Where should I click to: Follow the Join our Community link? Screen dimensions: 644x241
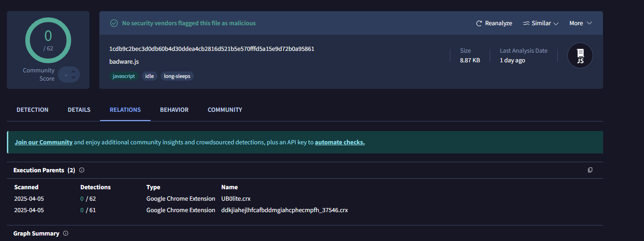coord(44,142)
